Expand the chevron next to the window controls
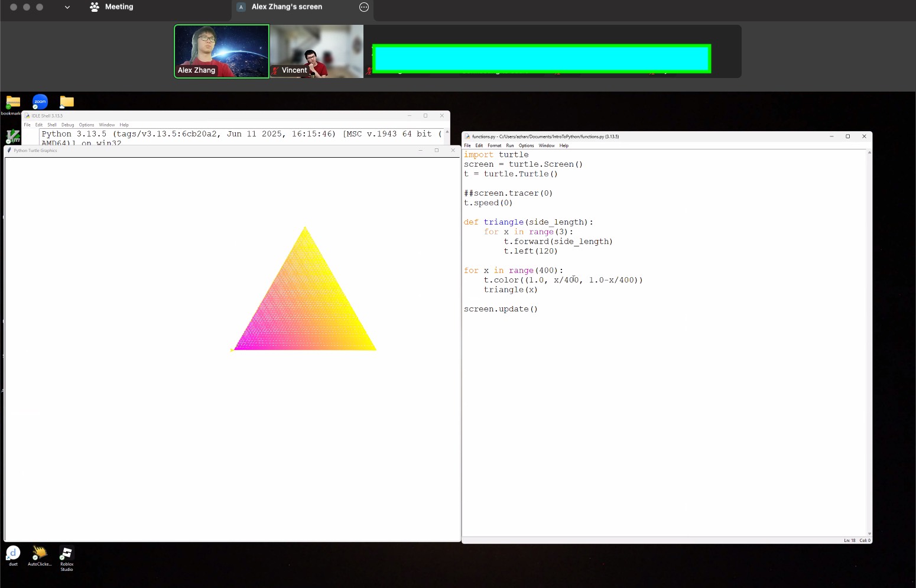Image resolution: width=916 pixels, height=588 pixels. pos(67,7)
